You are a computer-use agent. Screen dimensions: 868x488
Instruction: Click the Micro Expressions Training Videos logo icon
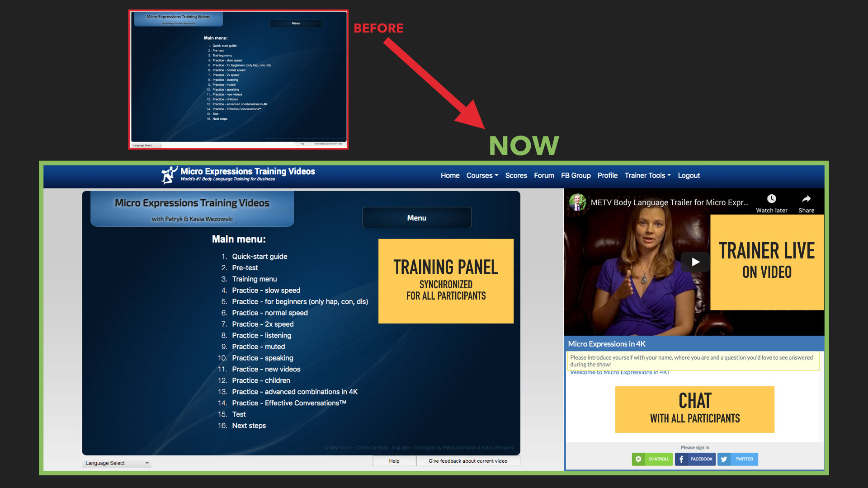pos(169,175)
